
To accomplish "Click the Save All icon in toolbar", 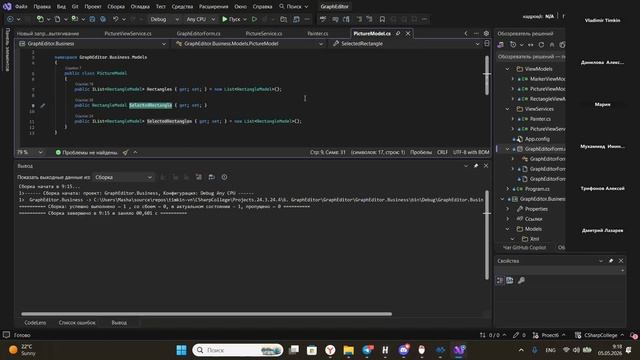I will click(103, 19).
